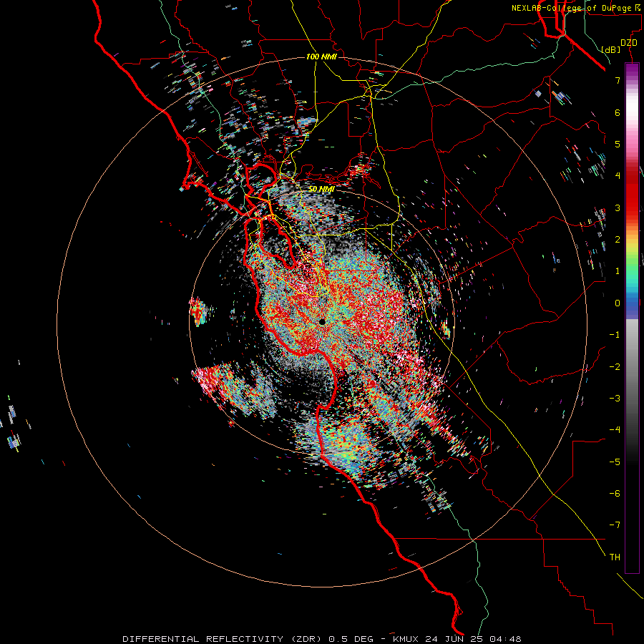Image resolution: width=644 pixels, height=644 pixels.
Task: Click the -2 value on color scale
Action: tap(615, 367)
